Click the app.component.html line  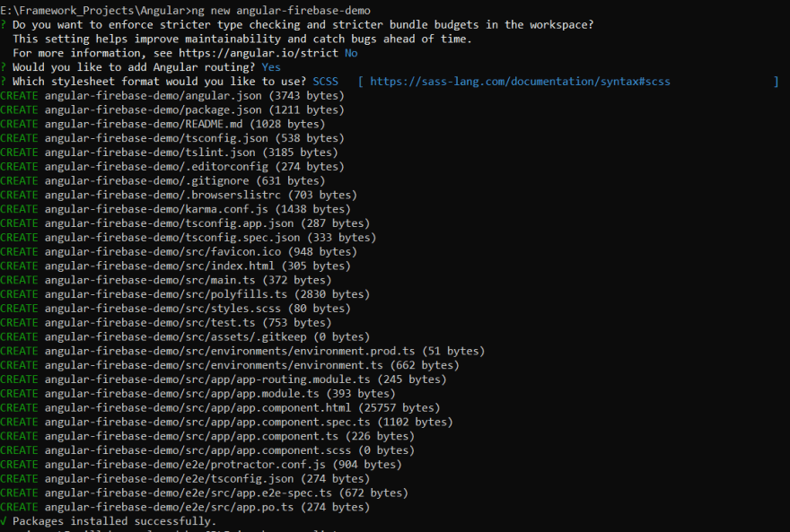[x=220, y=407]
